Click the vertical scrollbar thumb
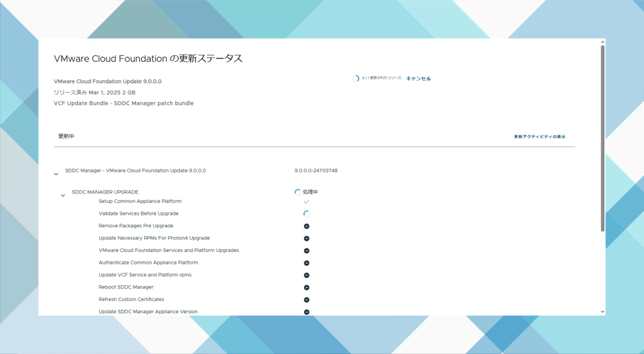This screenshot has height=354, width=644. 602,138
